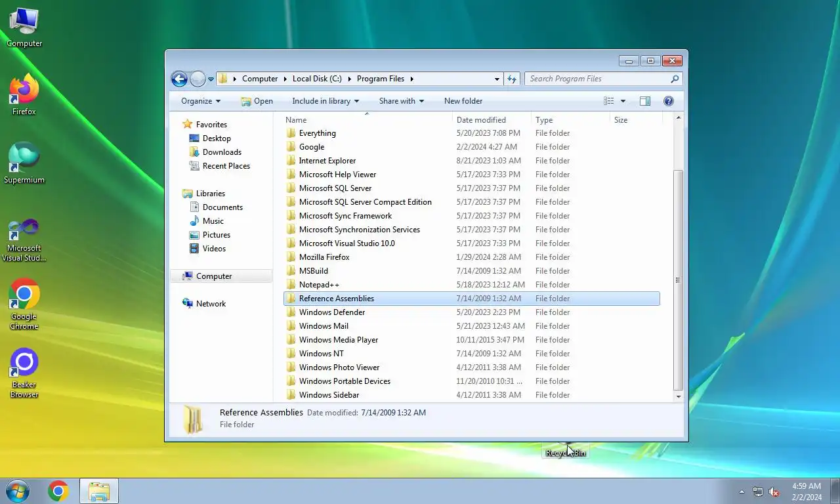The image size is (840, 504).
Task: Open recent pages dropdown next to Forward
Action: [x=211, y=79]
